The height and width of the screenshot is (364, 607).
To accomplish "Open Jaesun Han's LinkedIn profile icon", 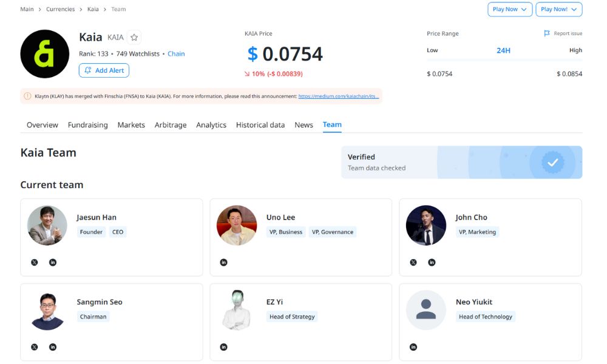I will pyautogui.click(x=53, y=262).
